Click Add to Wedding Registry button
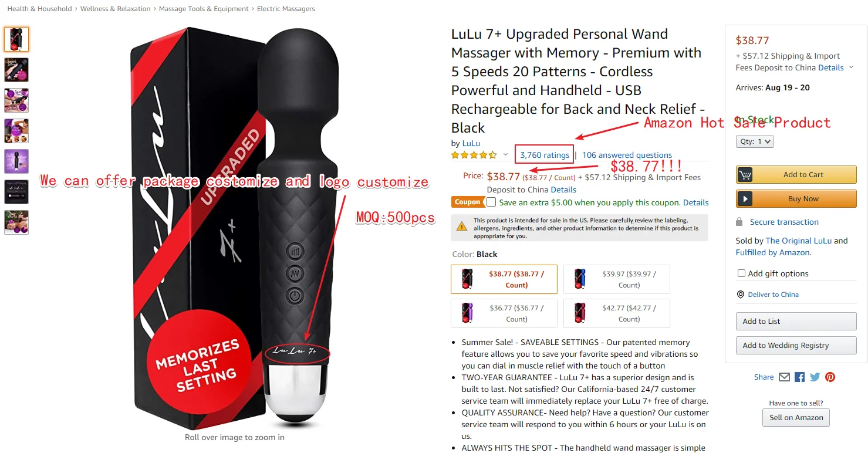The width and height of the screenshot is (868, 453). click(x=796, y=345)
